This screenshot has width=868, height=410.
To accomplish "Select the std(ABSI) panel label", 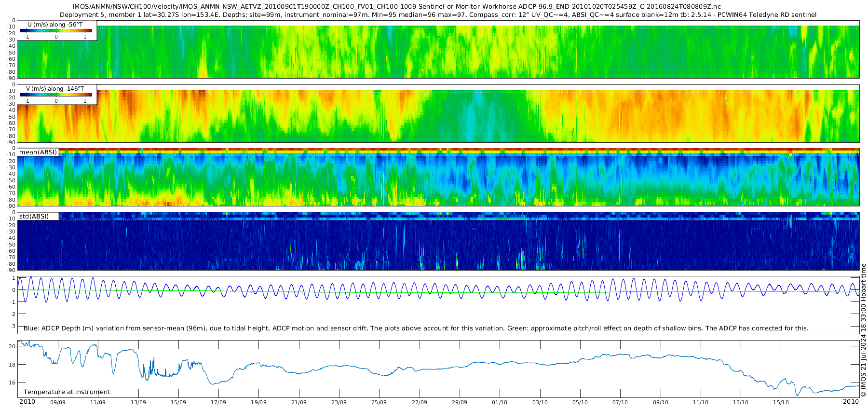I will click(x=34, y=216).
